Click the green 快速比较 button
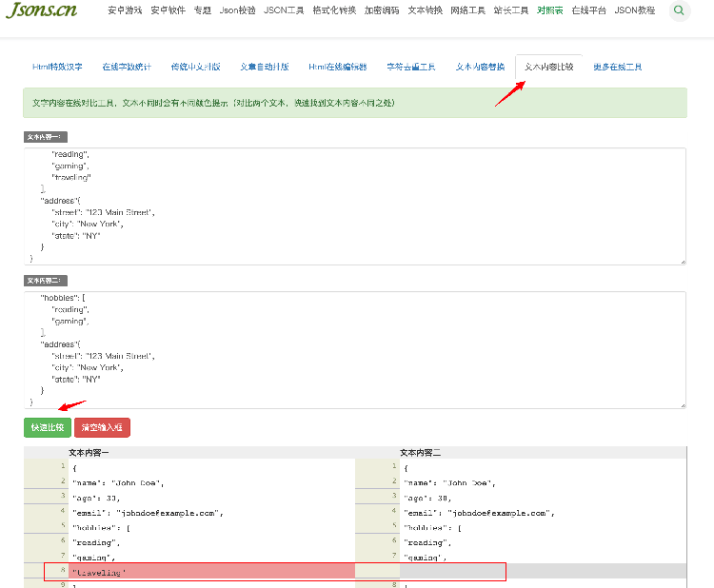The height and width of the screenshot is (588, 714). click(x=48, y=427)
